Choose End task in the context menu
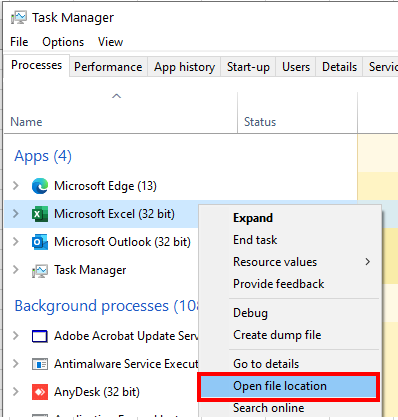This screenshot has width=398, height=420. coord(289,240)
